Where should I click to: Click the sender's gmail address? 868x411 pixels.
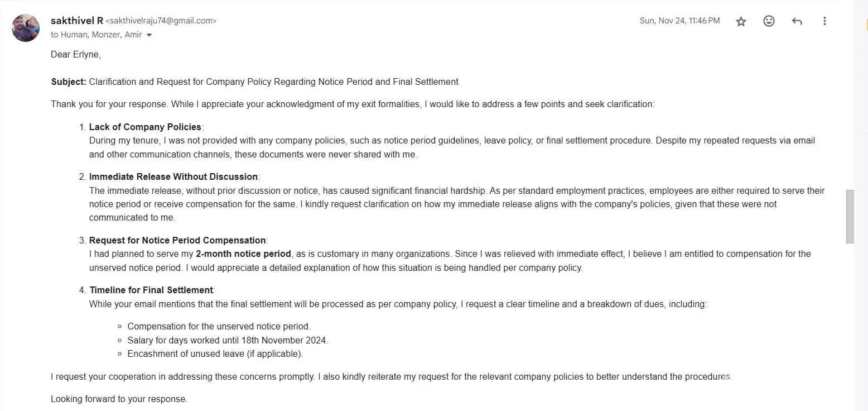(x=161, y=21)
